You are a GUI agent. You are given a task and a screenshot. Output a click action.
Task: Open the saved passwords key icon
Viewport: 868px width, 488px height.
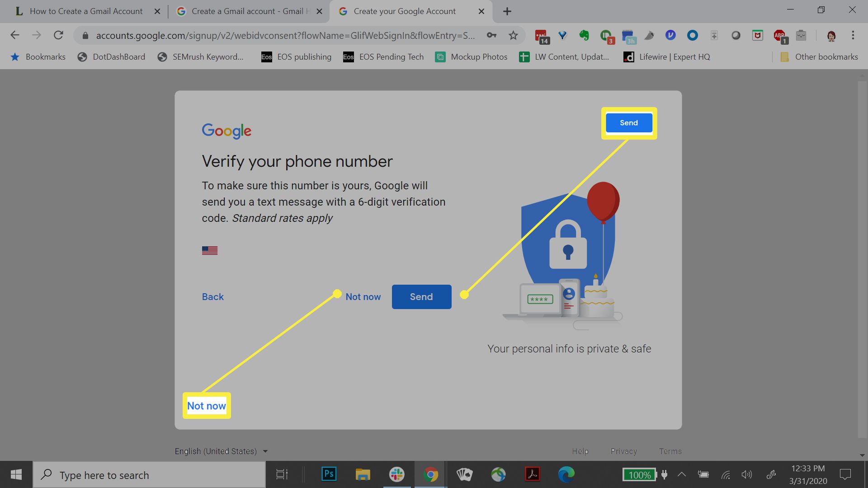coord(491,35)
